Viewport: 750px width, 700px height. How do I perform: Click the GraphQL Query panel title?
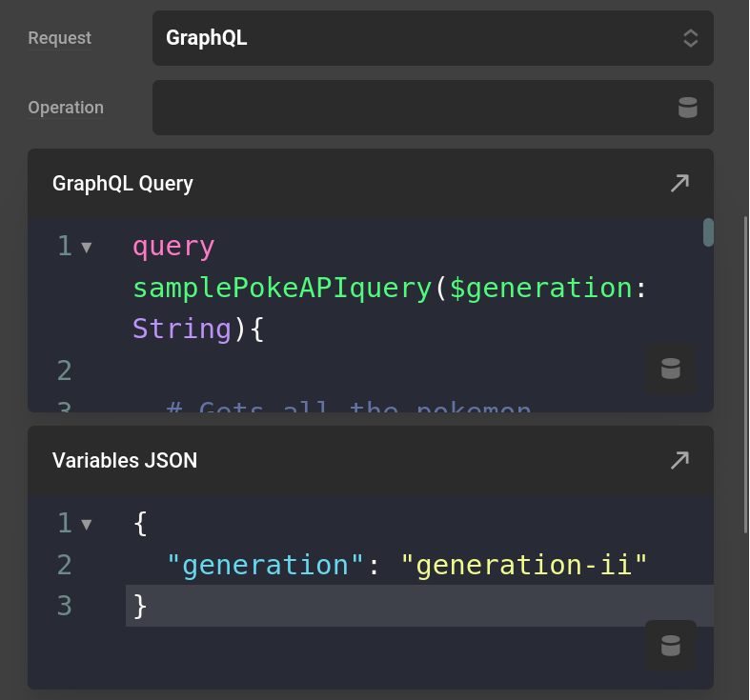[x=123, y=184]
